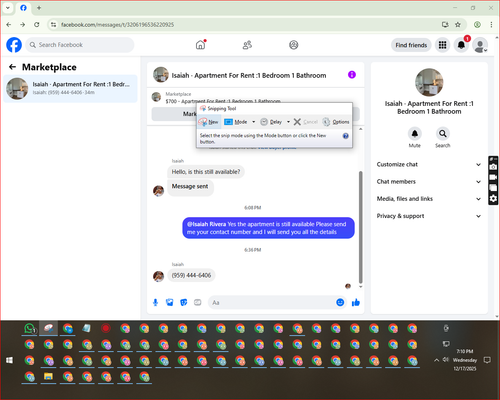Open Mode dropdown arrow in Snipping Tool
Viewport: 500px width, 400px height.
254,122
